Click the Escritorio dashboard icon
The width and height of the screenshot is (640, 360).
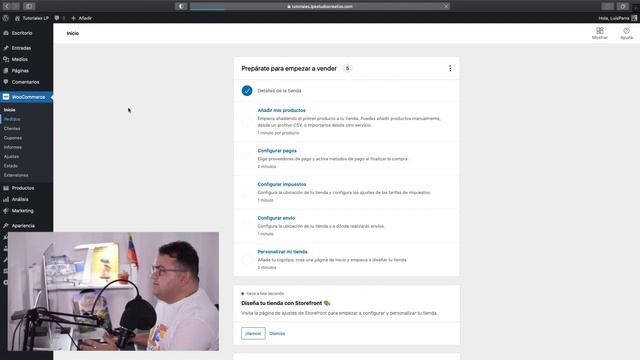pos(6,33)
